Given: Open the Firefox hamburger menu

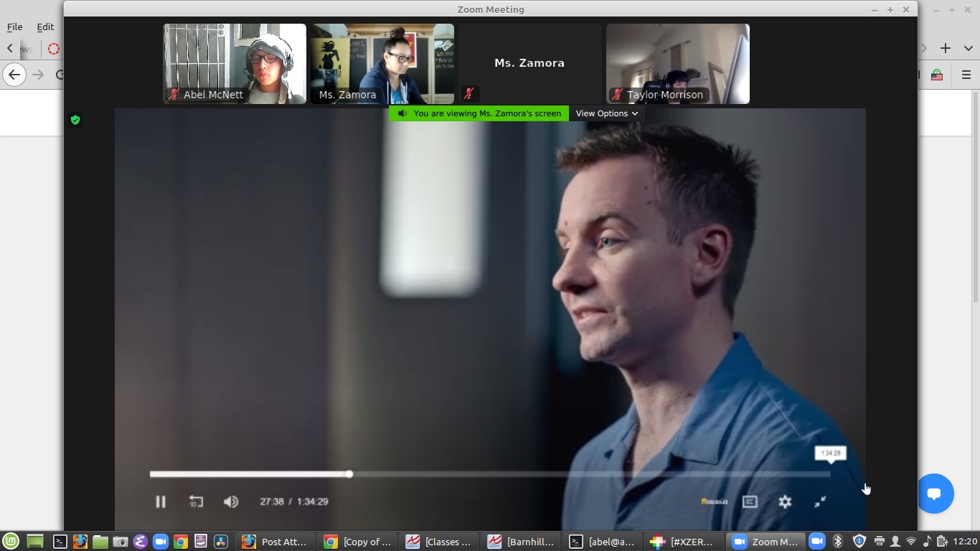Looking at the screenshot, I should tap(966, 75).
